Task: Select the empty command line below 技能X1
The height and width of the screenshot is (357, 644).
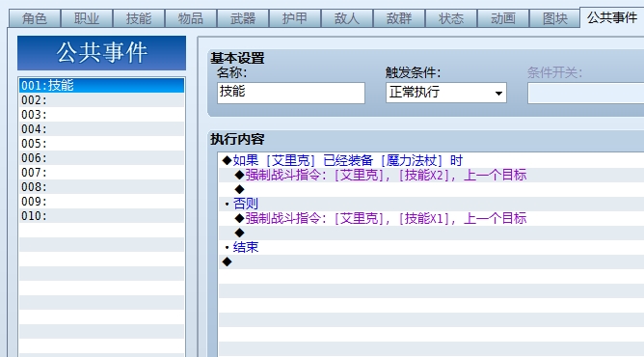Action: 431,233
